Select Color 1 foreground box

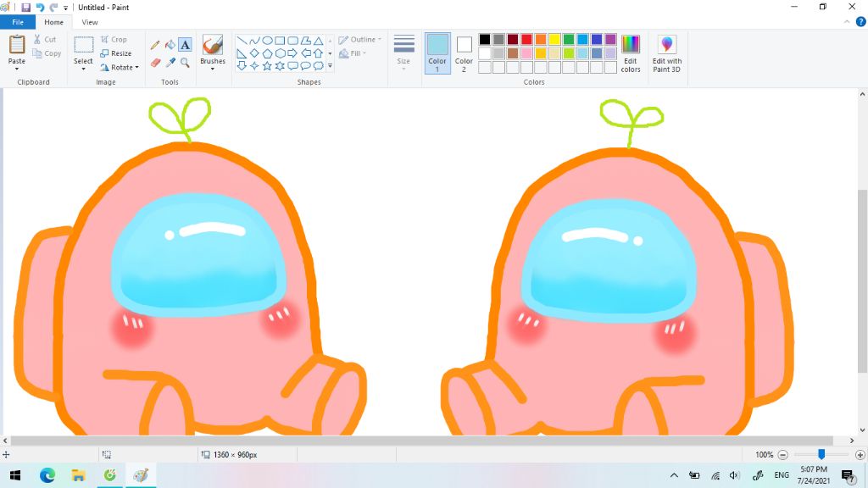(x=437, y=53)
